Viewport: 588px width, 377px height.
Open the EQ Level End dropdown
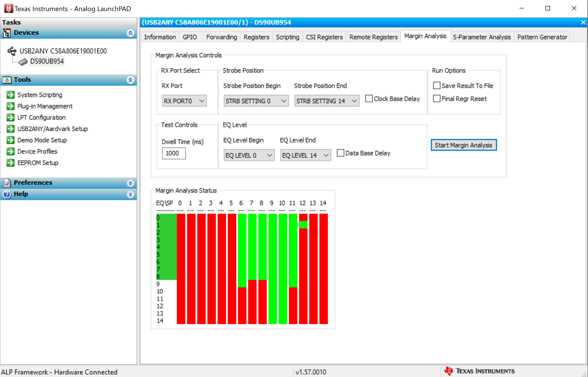[x=305, y=155]
